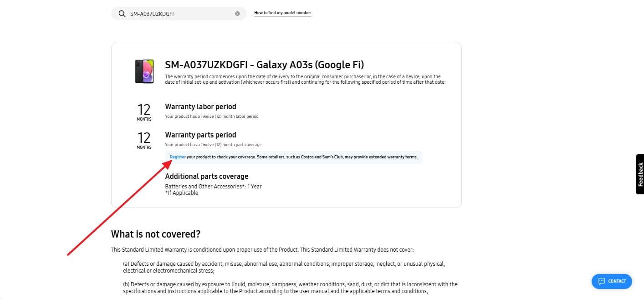Click the Standard Limited Warranty conditions sentence
The image size is (644, 299).
[262, 250]
